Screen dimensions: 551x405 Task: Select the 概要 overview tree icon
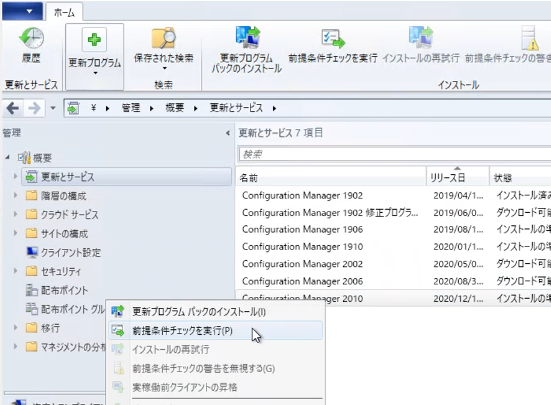[x=24, y=158]
